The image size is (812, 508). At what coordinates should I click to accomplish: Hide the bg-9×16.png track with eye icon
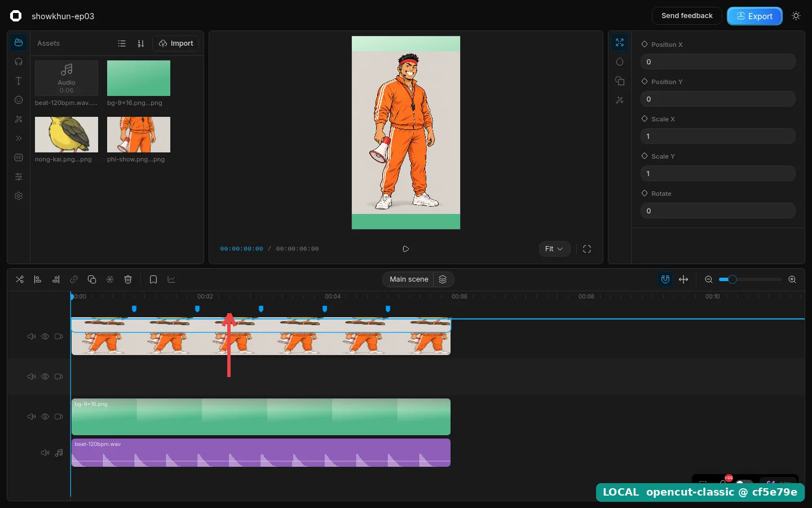coord(45,417)
